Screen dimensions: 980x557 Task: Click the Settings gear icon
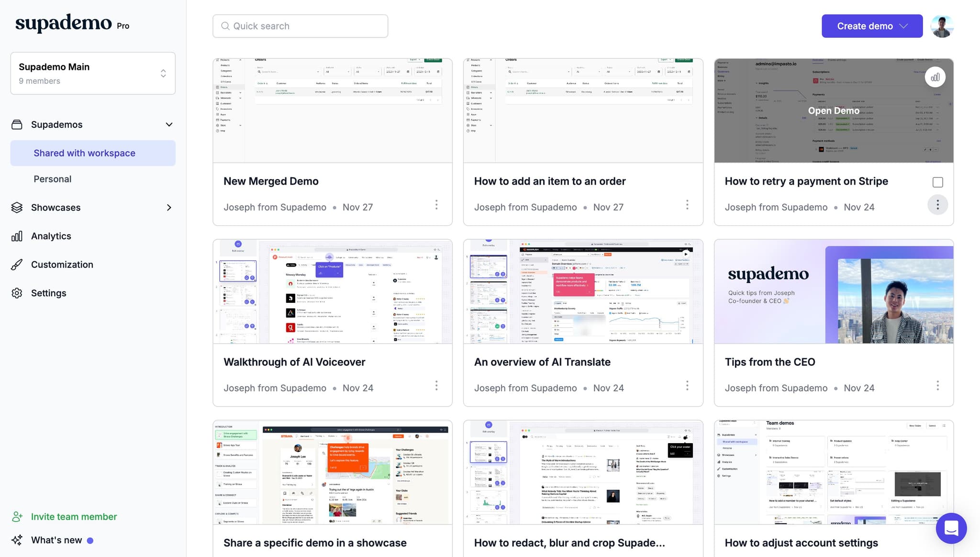[17, 293]
